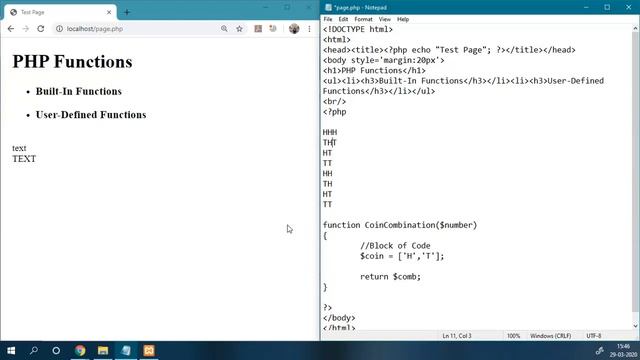The width and height of the screenshot is (640, 360).
Task: Go back in the Chrome browser
Action: coord(11,29)
